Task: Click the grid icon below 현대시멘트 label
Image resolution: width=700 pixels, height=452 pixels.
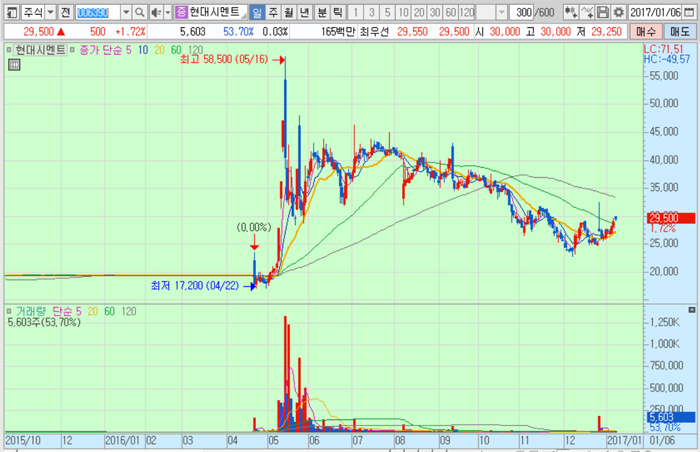Action: pos(14,65)
